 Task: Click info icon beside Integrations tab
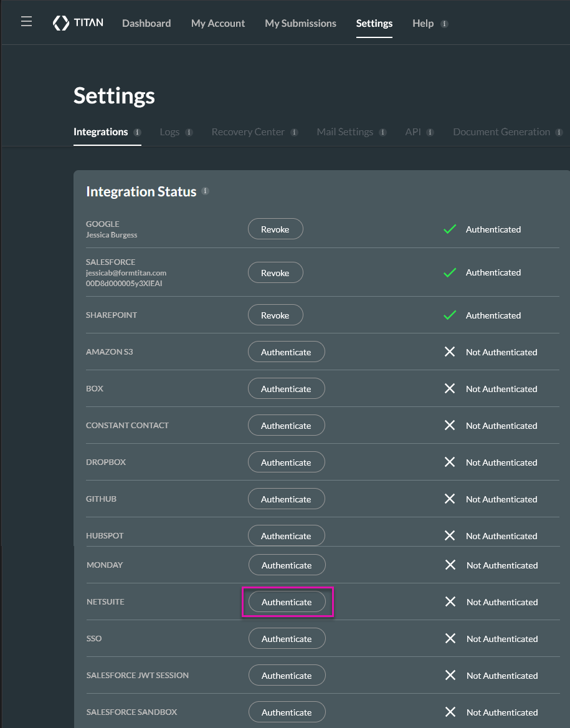(x=138, y=132)
